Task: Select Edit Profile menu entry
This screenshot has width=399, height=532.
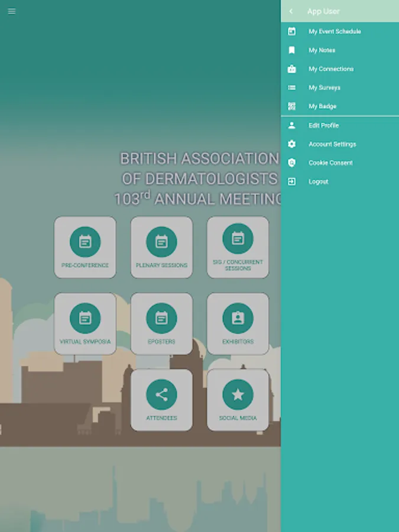Action: click(x=340, y=125)
